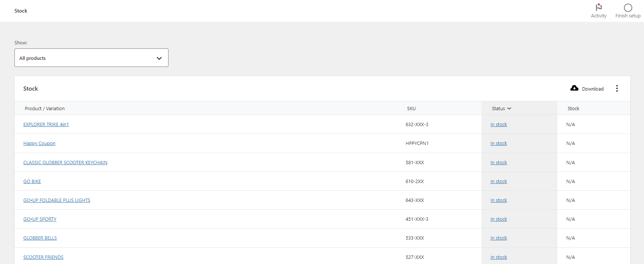This screenshot has height=264, width=644.
Task: Click SKU value 610-2XX
Action: pos(415,182)
